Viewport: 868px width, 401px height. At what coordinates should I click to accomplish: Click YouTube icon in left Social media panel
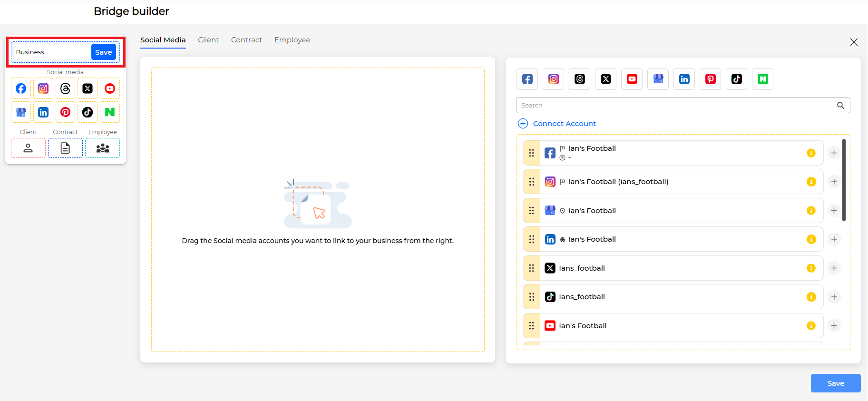pyautogui.click(x=110, y=88)
